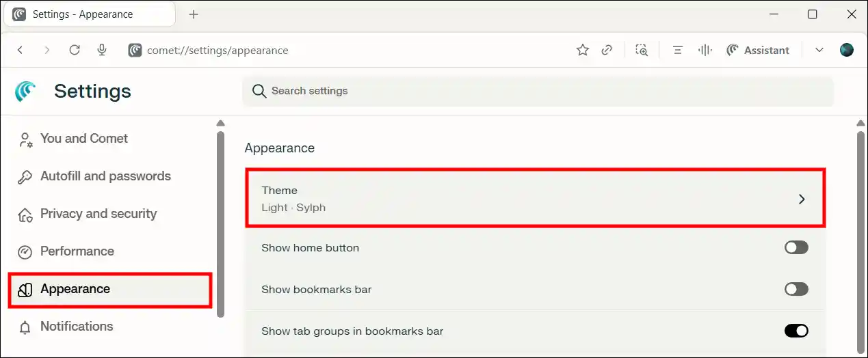Go back with the left arrow

tap(21, 50)
